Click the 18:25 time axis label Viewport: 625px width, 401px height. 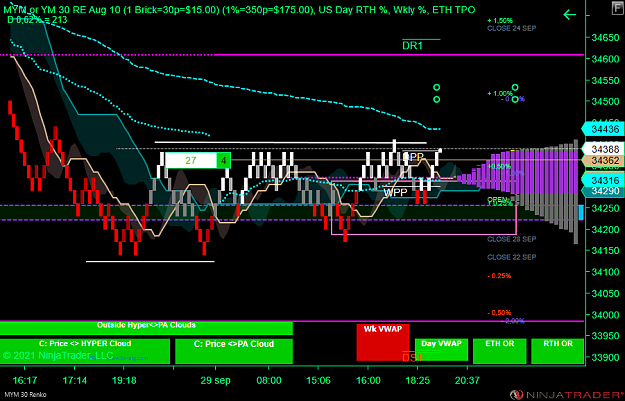[418, 380]
